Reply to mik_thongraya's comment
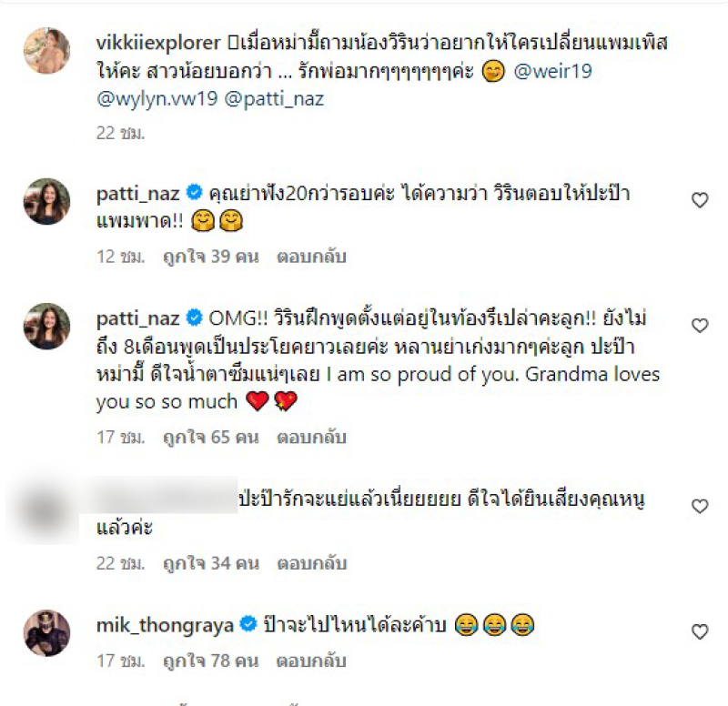 (311, 661)
